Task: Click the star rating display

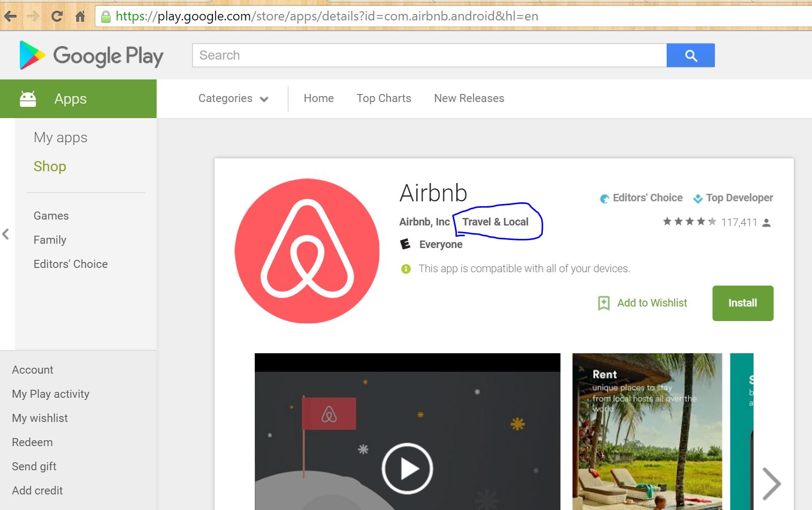Action: coord(689,222)
